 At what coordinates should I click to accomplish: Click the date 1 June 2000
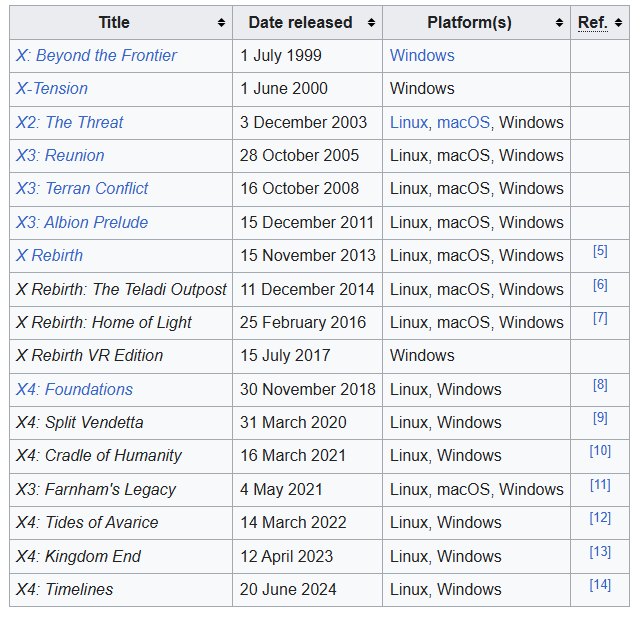[x=284, y=88]
